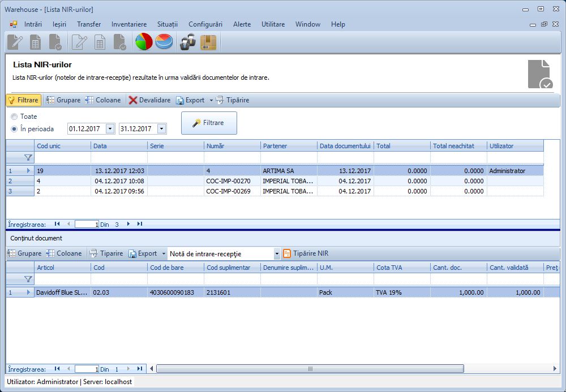Click the horizontal scrollbar in the lower grid

point(310,369)
